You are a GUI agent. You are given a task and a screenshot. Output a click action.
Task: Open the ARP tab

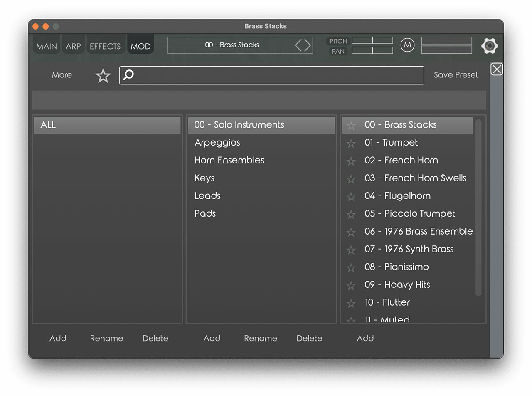coord(73,46)
